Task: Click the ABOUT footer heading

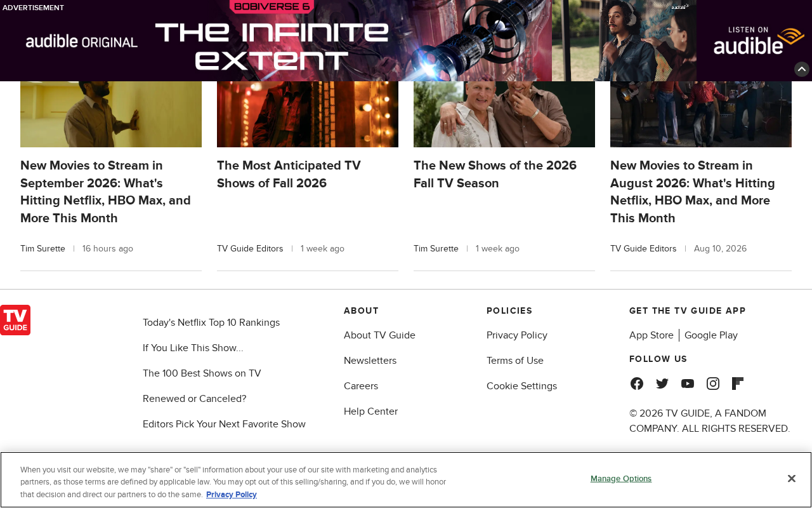Action: (x=361, y=311)
